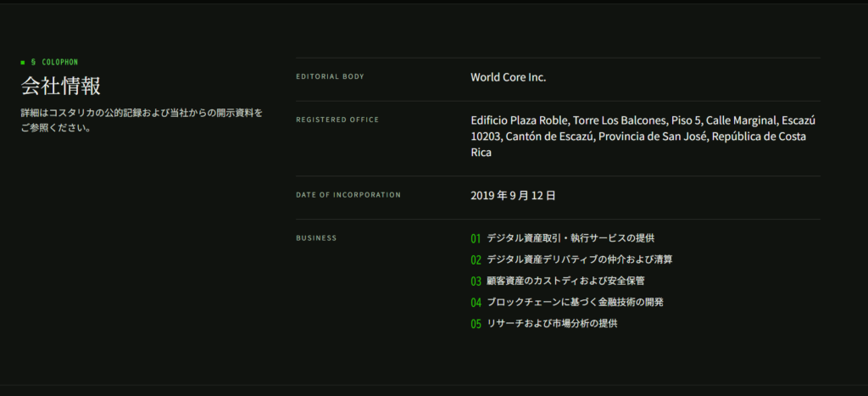868x396 pixels.
Task: Select business item 顧客資産のカストディおよび安全保管
Action: (565, 281)
